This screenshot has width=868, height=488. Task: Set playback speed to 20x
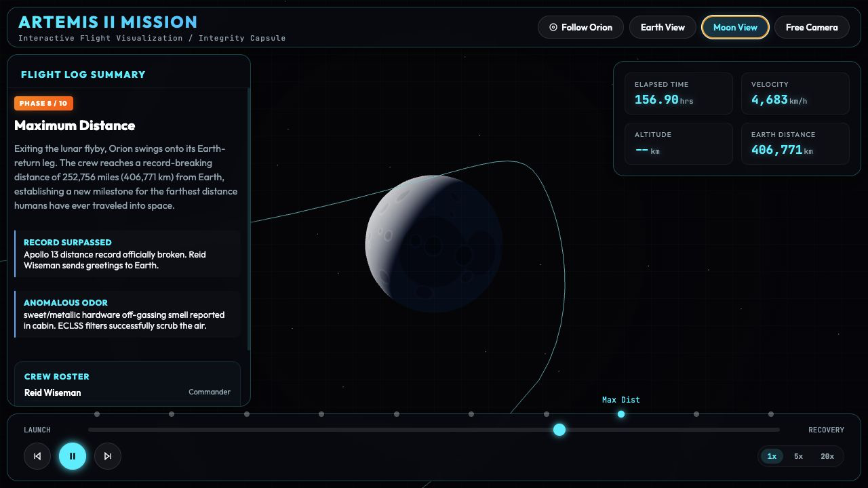827,456
